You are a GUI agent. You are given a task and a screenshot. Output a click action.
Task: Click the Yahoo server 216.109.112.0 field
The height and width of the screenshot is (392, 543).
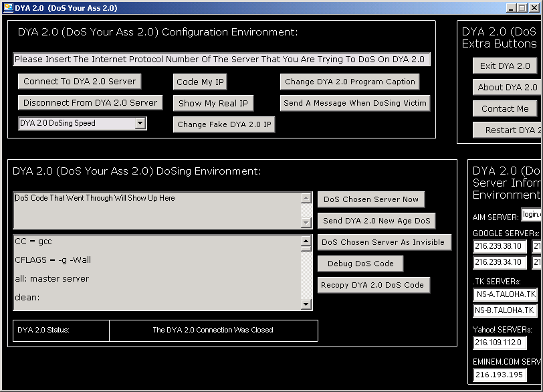[x=500, y=342]
